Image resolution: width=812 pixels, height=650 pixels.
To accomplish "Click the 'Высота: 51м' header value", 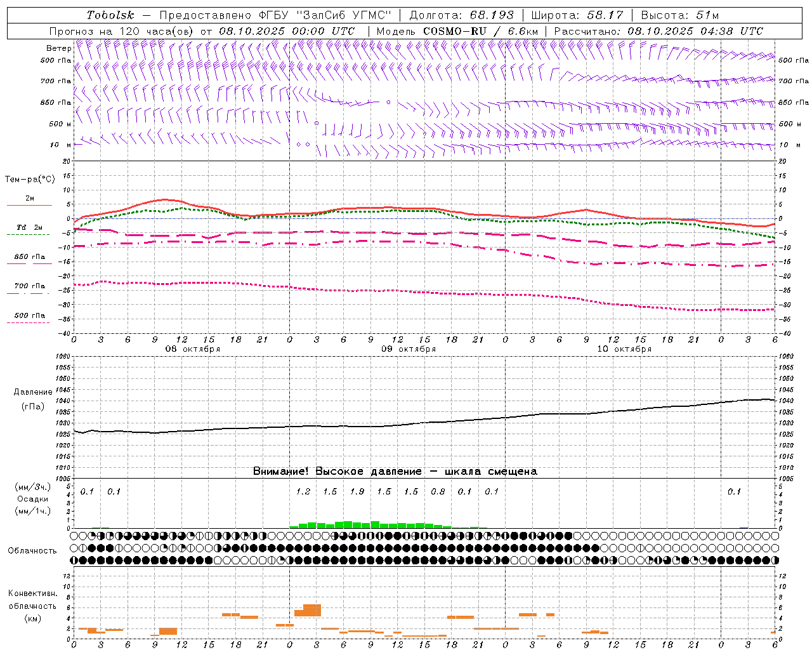I will (680, 15).
